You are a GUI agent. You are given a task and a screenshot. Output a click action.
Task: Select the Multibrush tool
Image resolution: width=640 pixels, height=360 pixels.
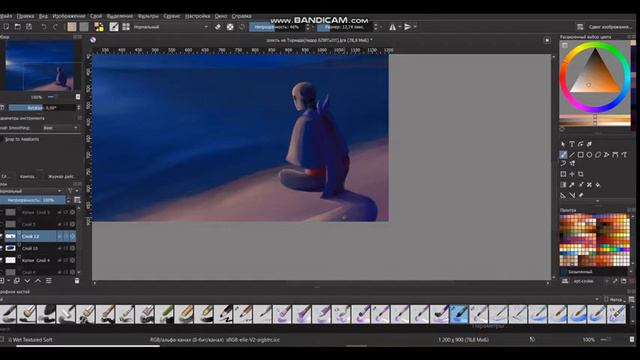[572, 163]
